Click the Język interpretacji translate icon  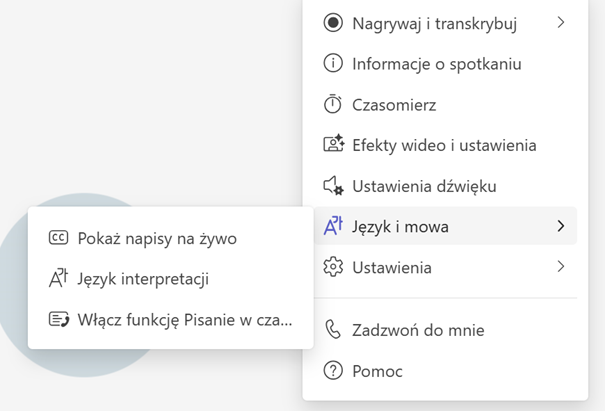tap(58, 279)
